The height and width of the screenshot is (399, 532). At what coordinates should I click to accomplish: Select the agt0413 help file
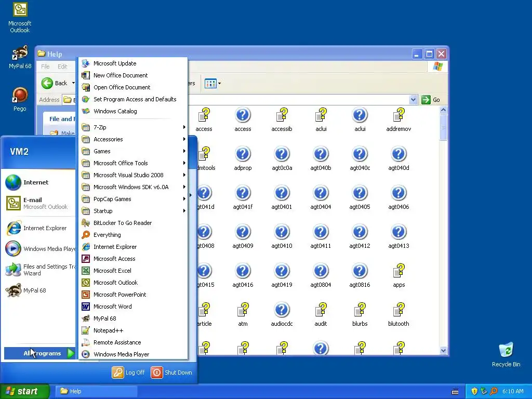pyautogui.click(x=398, y=236)
